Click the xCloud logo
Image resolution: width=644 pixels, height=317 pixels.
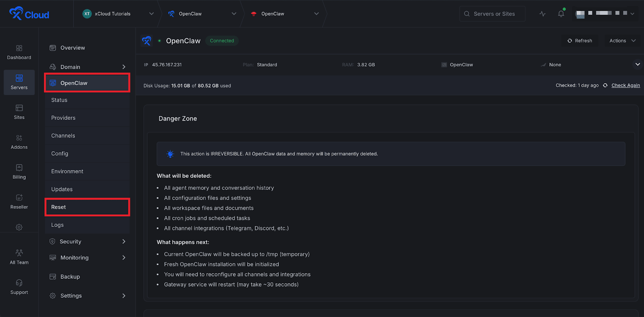pyautogui.click(x=29, y=14)
